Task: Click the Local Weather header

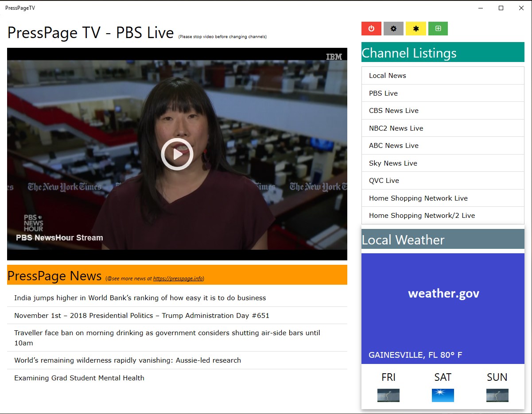Action: tap(443, 239)
